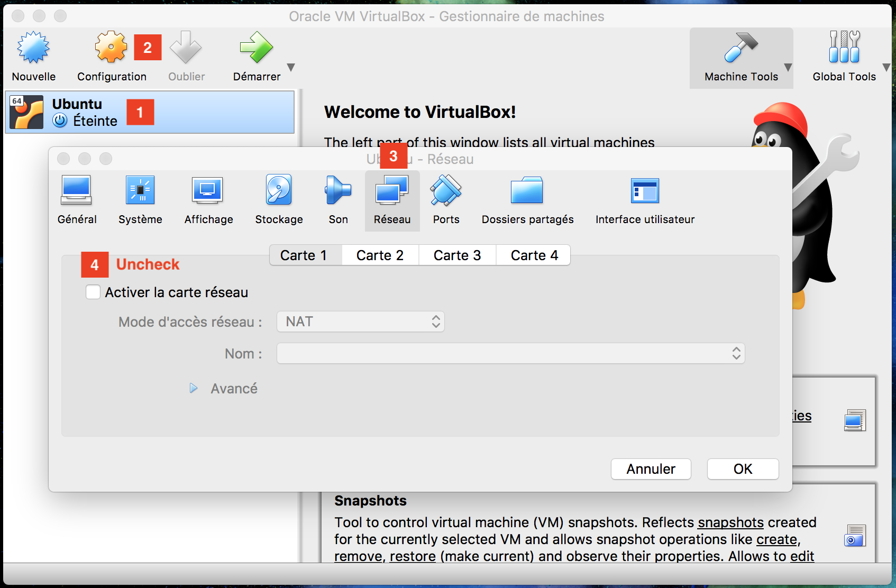Click the Nouvelle toolbar icon
The image size is (896, 588).
[x=33, y=48]
